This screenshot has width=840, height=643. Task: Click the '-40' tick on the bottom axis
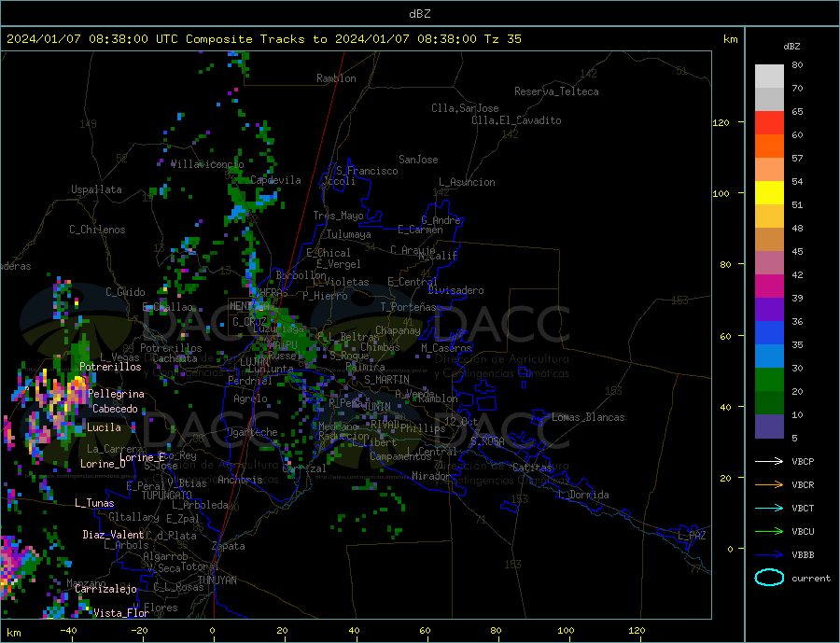point(68,630)
